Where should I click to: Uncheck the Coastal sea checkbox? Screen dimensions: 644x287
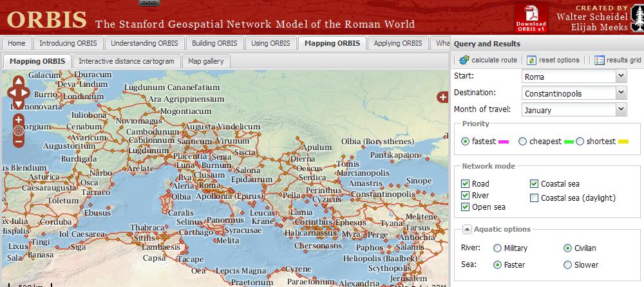534,183
